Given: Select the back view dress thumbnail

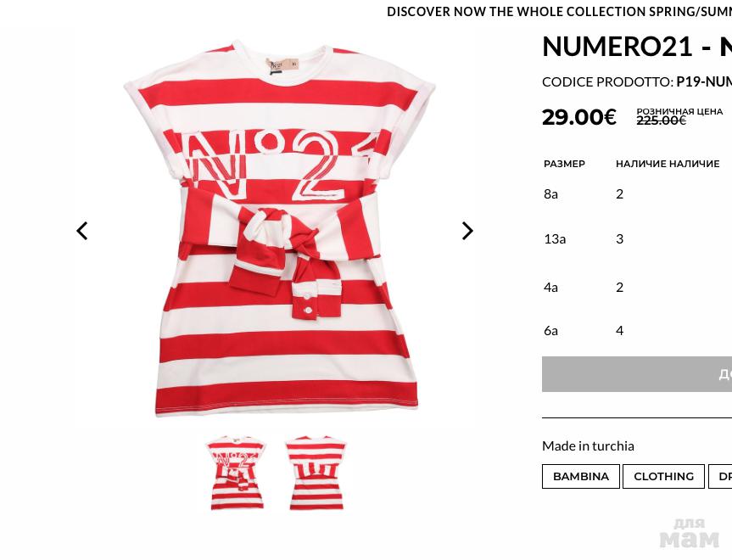Looking at the screenshot, I should click(x=316, y=473).
